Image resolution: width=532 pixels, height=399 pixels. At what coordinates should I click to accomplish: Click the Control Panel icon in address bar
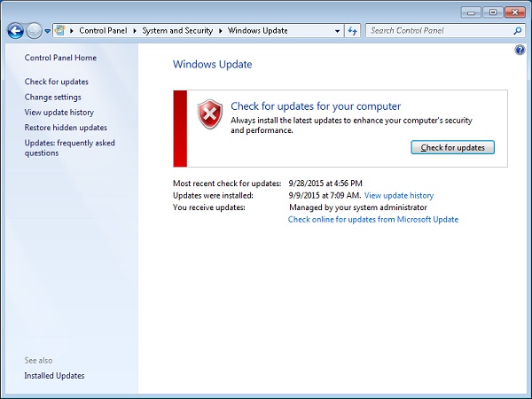[60, 30]
